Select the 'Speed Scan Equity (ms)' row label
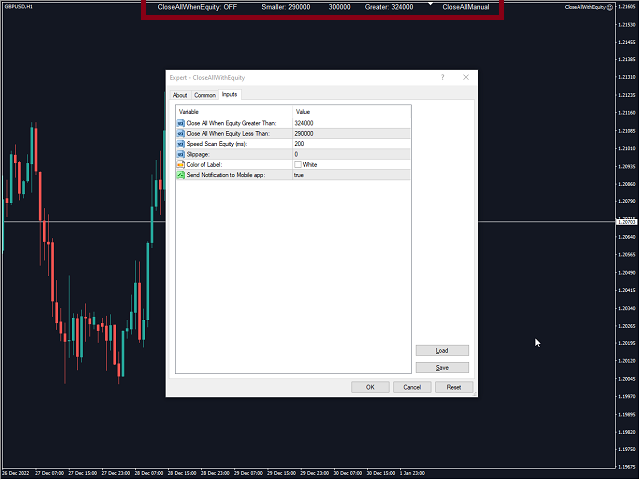Screen dimensions: 640x480 coord(217,144)
